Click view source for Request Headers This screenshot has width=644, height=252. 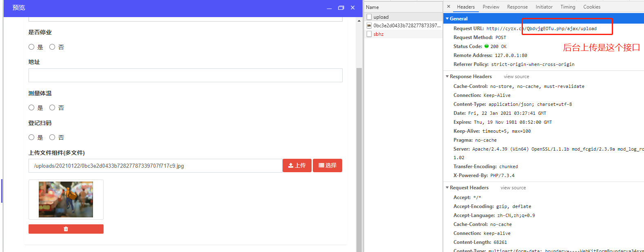513,188
